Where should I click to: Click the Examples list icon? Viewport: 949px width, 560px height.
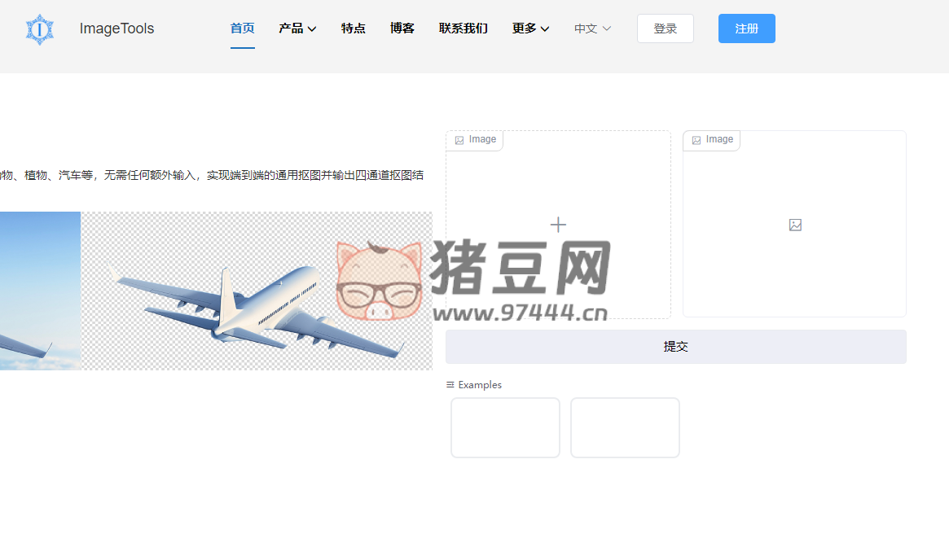[x=449, y=384]
